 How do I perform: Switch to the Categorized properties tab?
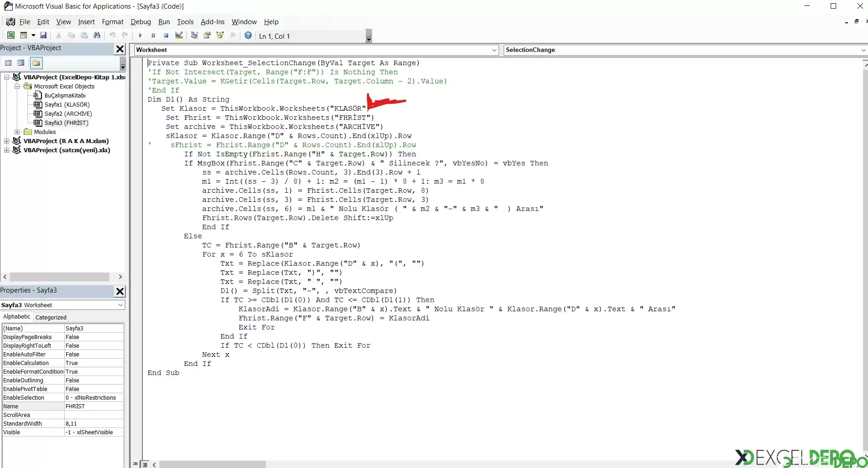click(x=51, y=317)
